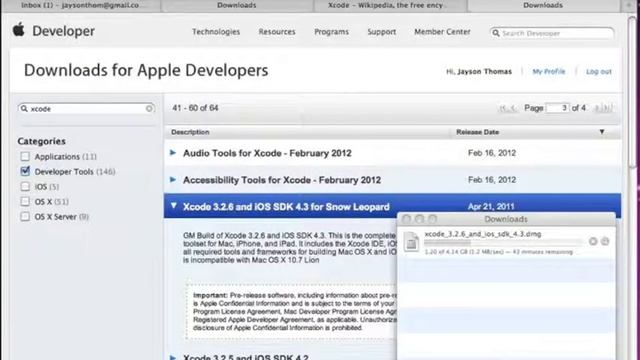The height and width of the screenshot is (360, 640).
Task: Uncheck the Developer Tools category
Action: pos(25,171)
